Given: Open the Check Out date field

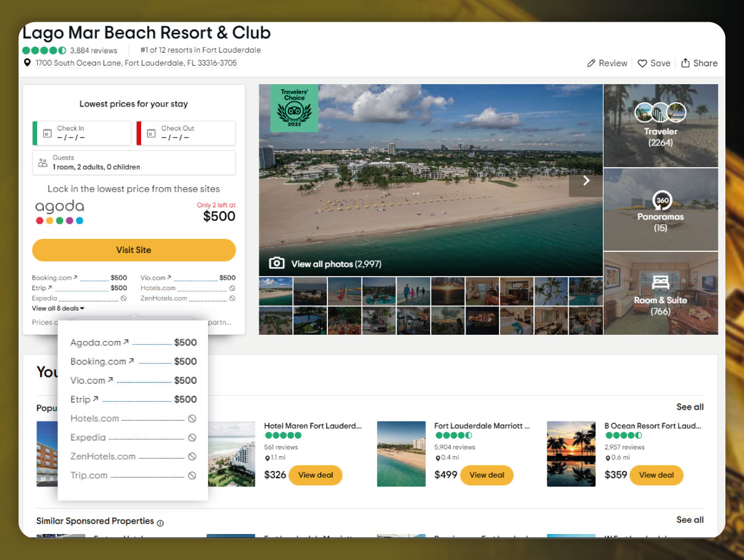Looking at the screenshot, I should coord(186,133).
